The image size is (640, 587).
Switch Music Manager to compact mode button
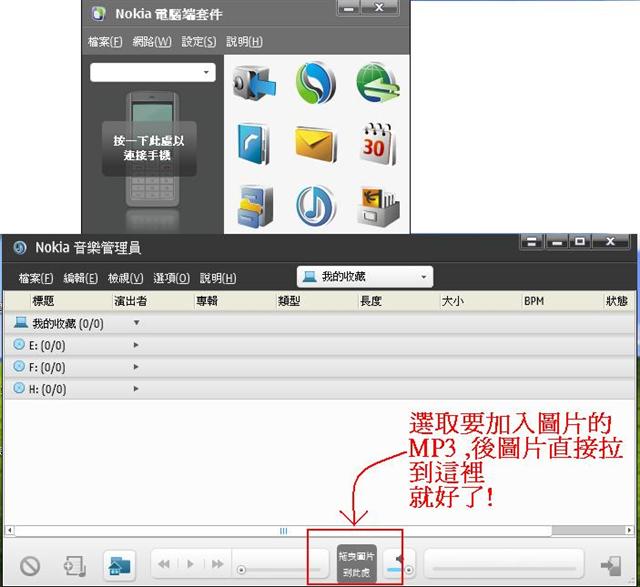click(x=531, y=241)
